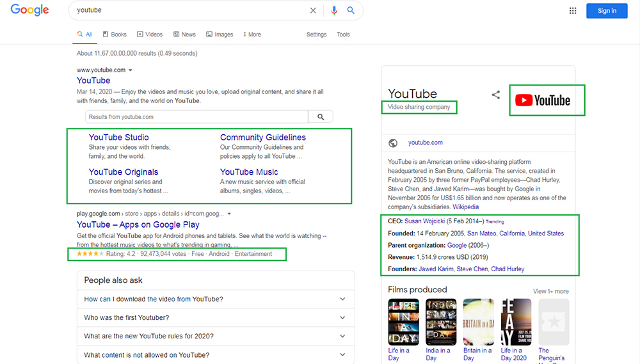Image resolution: width=640 pixels, height=364 pixels.
Task: Open the 'India in a Day' film poster
Action: tap(441, 322)
